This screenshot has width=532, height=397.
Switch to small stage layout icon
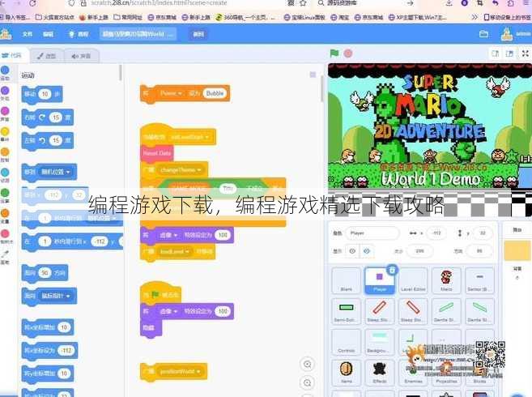click(x=496, y=53)
